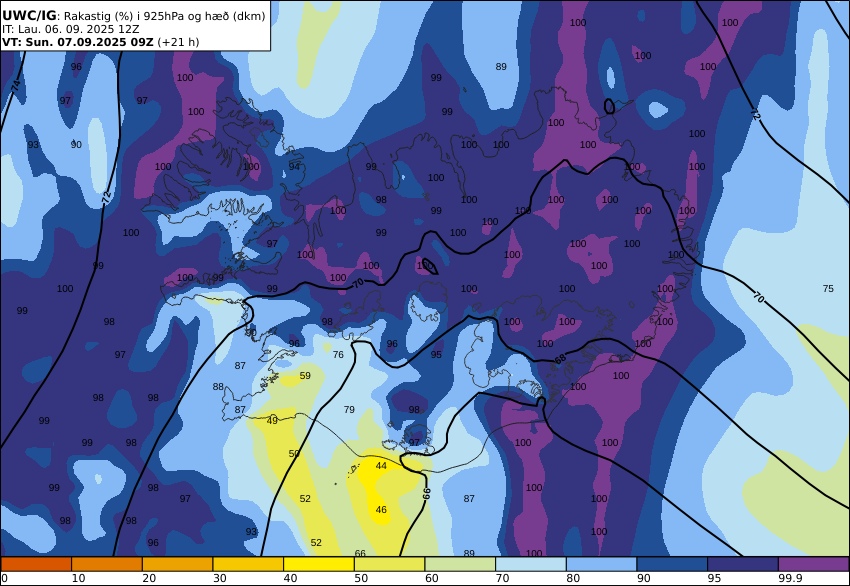Viewport: 850px width, 586px height.
Task: Click the legend tick label 30
Action: [x=220, y=578]
